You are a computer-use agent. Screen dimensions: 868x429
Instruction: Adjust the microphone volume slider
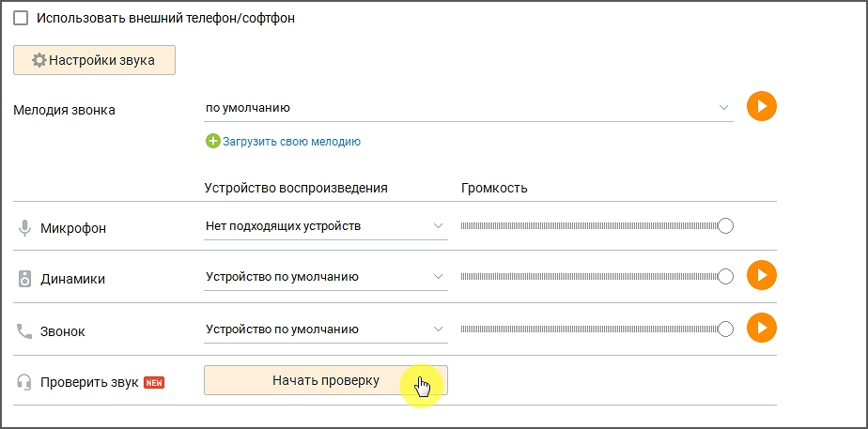point(597,226)
